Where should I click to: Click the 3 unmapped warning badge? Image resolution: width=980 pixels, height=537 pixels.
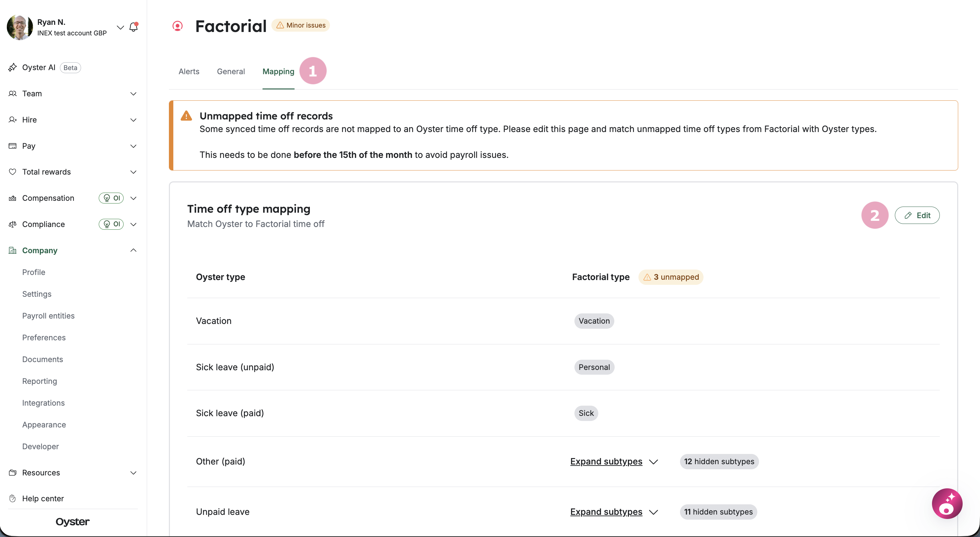coord(671,277)
